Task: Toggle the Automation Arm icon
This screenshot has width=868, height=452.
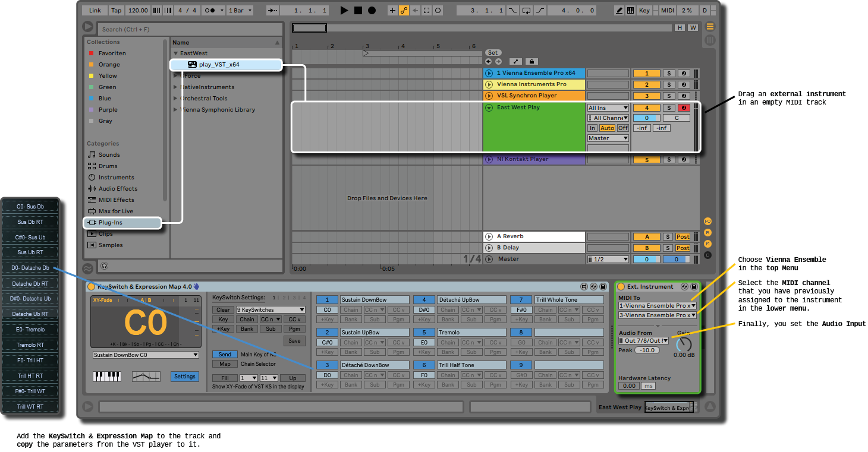Action: (x=404, y=10)
